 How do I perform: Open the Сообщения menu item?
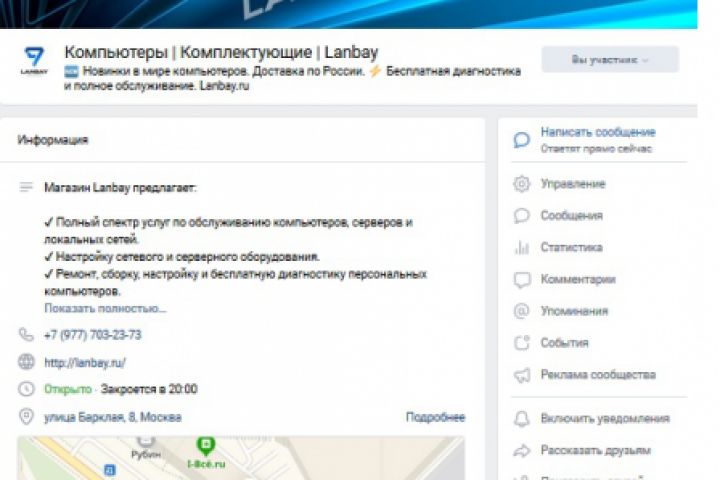click(x=571, y=215)
